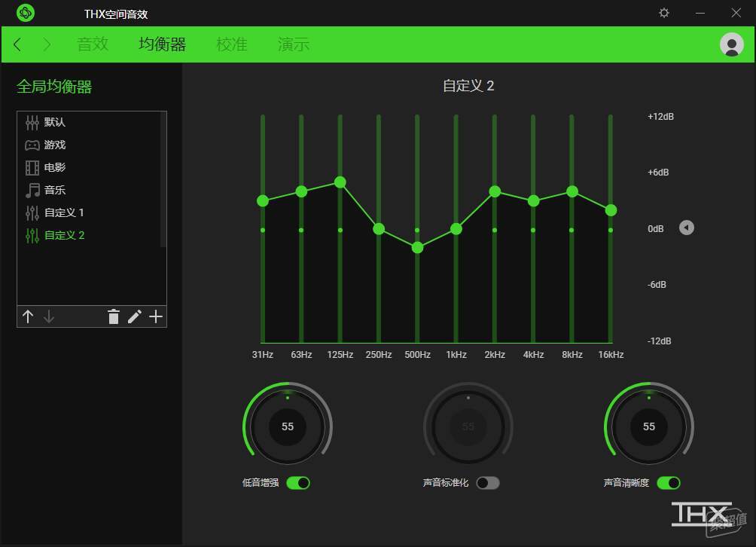Rename preset with the pencil icon
Viewport: 756px width, 547px height.
coord(135,316)
